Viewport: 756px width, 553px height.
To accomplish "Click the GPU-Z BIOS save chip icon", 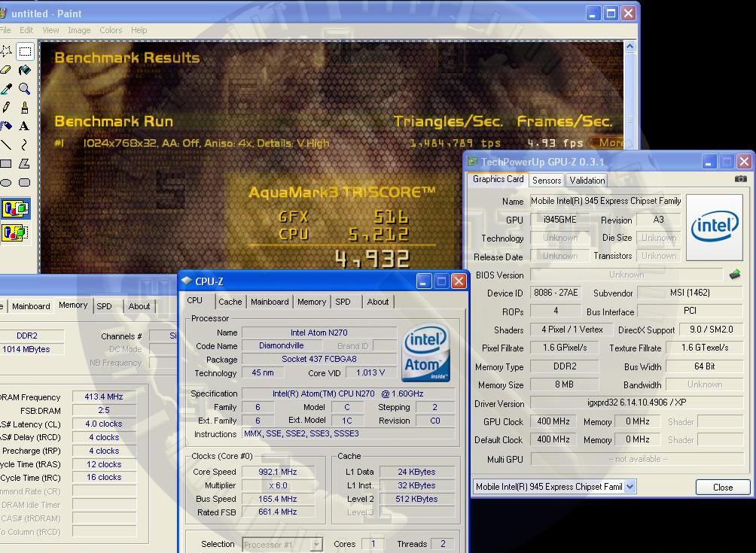I will pos(735,275).
